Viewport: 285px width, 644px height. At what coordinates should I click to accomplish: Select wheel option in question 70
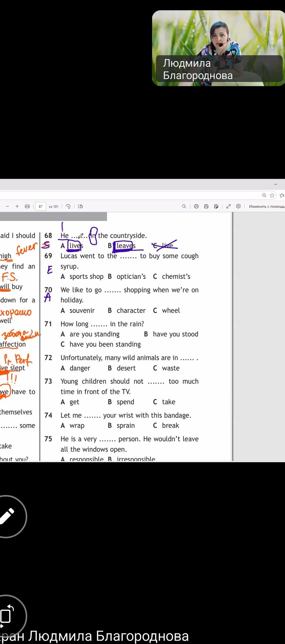point(166,311)
